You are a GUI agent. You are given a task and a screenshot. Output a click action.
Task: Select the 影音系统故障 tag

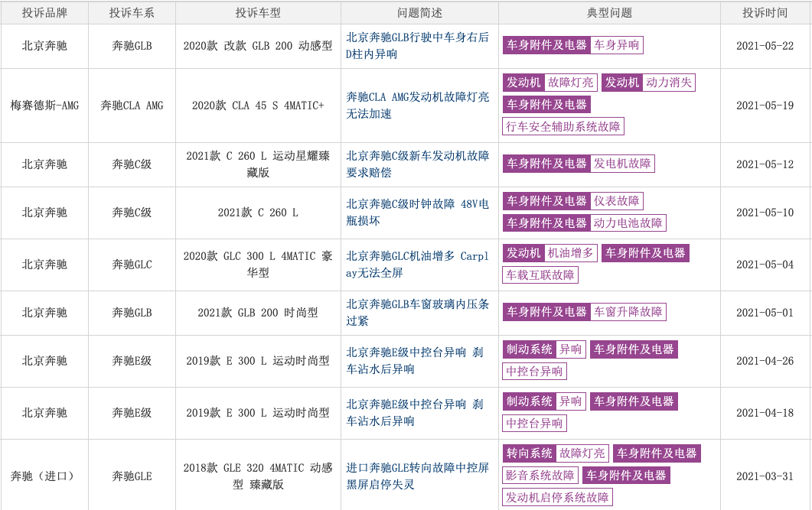point(540,476)
